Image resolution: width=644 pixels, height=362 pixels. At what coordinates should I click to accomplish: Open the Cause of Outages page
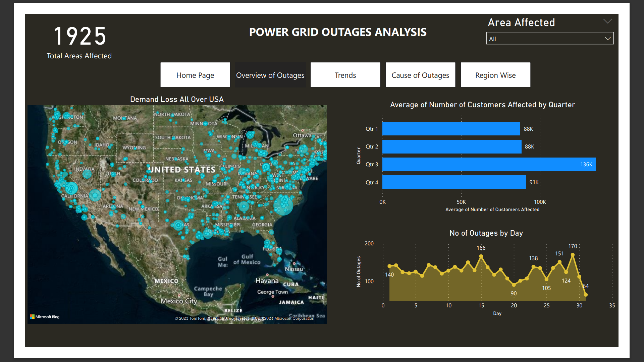420,75
